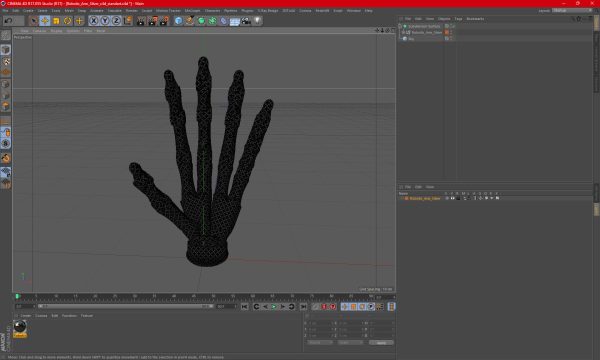Select the Live Selection tool
This screenshot has height=360, width=600.
tap(34, 21)
